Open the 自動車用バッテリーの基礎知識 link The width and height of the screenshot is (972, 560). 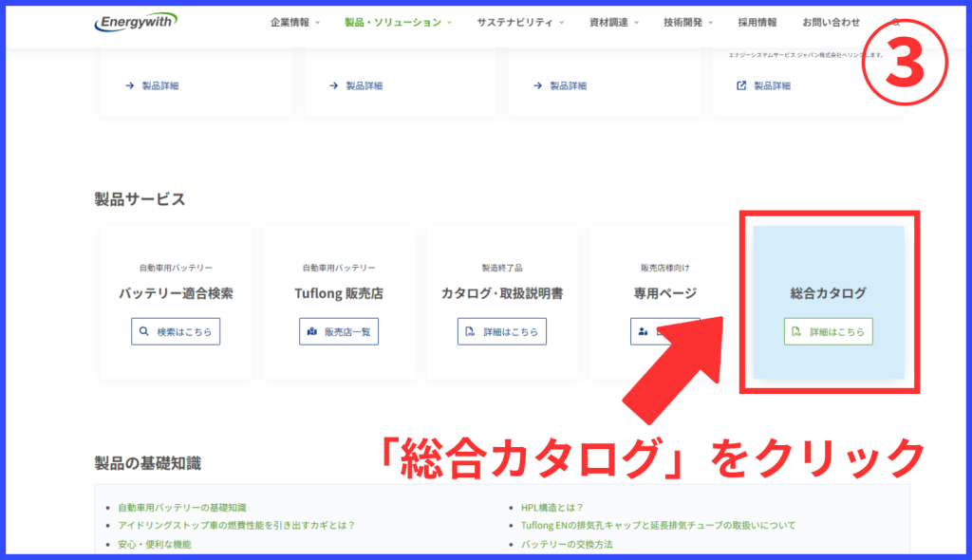(x=181, y=508)
